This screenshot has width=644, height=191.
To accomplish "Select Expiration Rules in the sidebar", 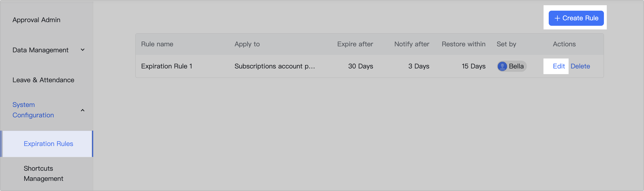I will [48, 144].
